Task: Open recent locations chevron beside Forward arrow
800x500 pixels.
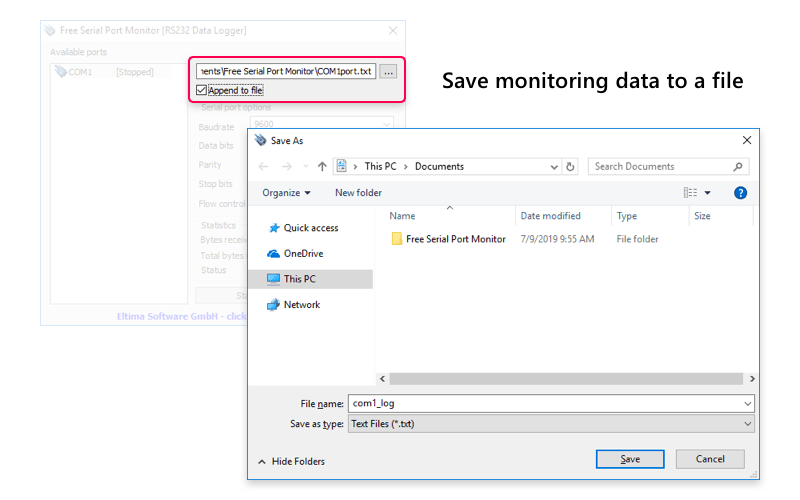Action: tap(306, 166)
